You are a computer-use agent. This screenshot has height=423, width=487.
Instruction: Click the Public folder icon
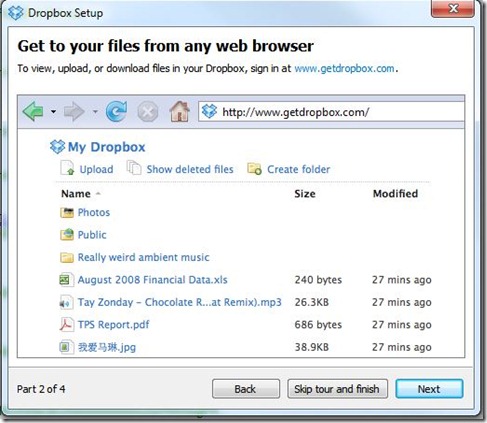click(67, 235)
